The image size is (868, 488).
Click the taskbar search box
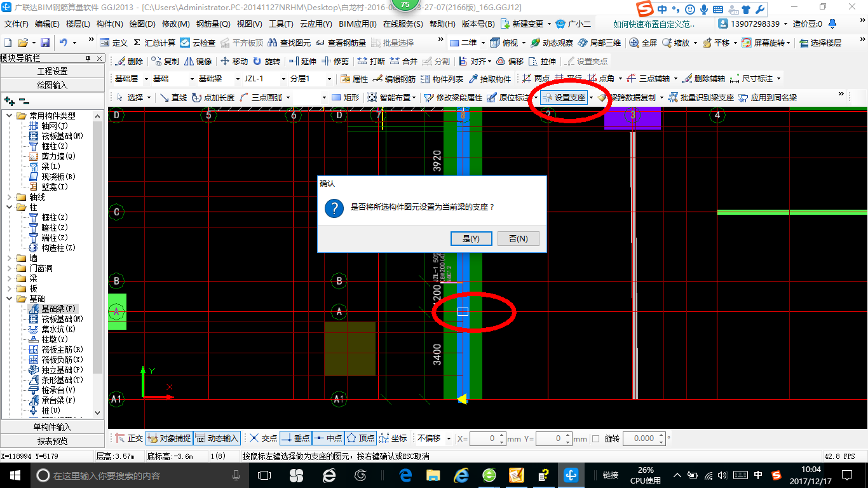139,475
